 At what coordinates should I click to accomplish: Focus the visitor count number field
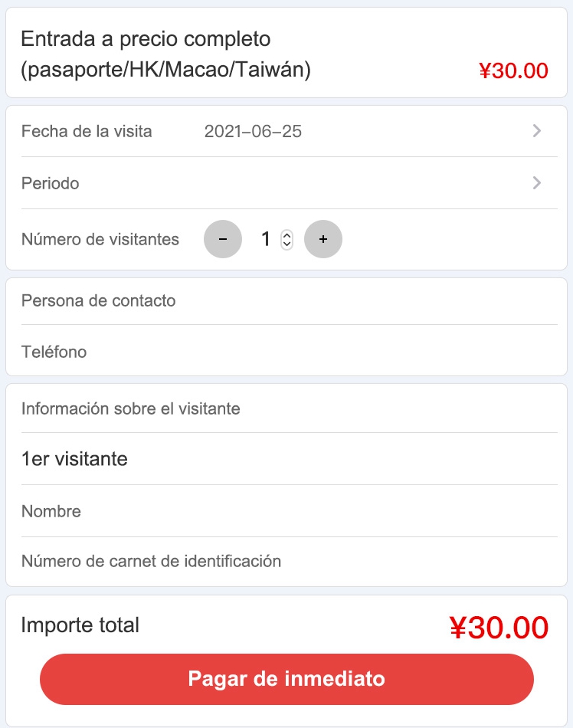267,240
